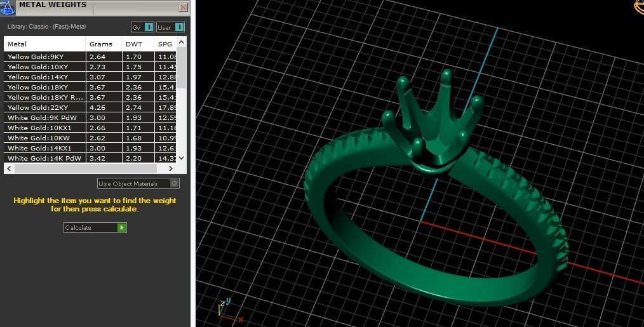644x327 pixels.
Task: Toggle the User library switch
Action: pos(170,27)
